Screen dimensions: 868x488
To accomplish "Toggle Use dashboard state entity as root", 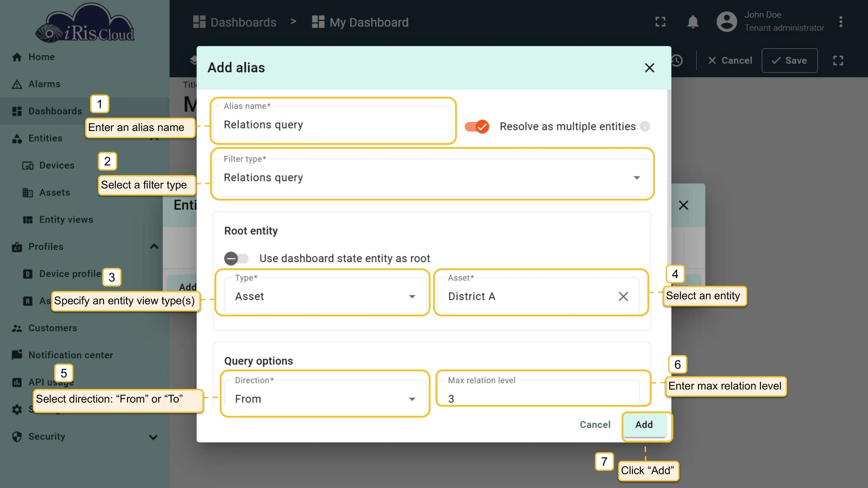I will [236, 258].
